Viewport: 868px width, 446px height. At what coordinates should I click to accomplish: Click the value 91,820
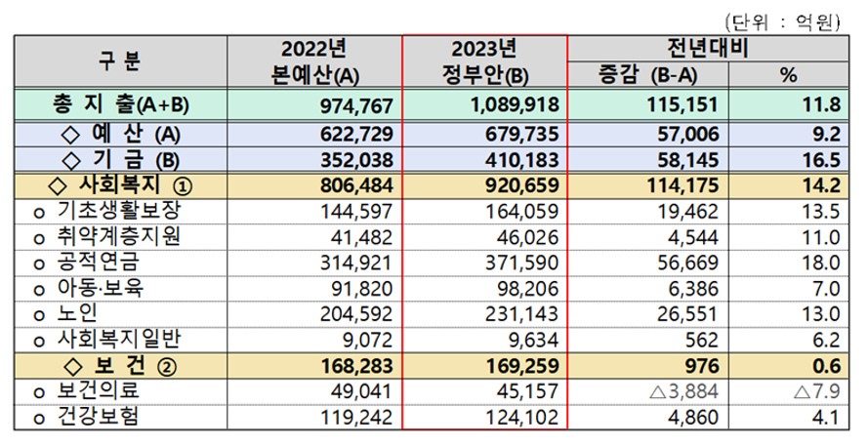click(x=362, y=289)
